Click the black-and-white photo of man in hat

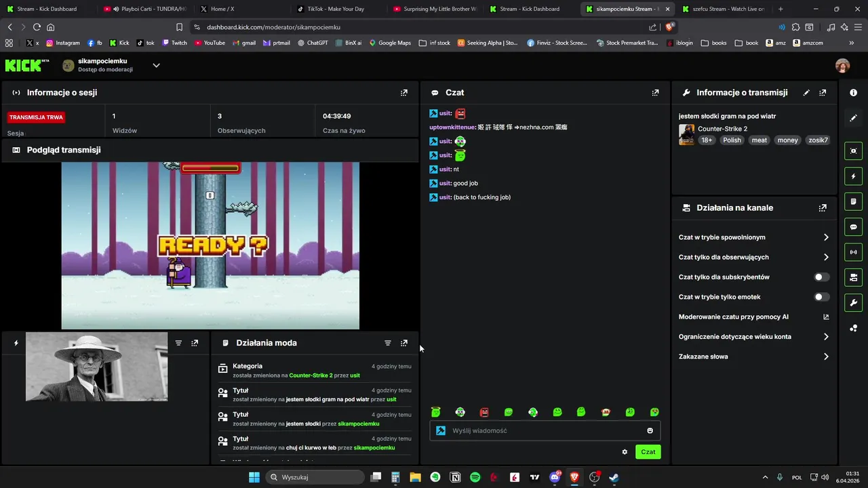coord(96,367)
